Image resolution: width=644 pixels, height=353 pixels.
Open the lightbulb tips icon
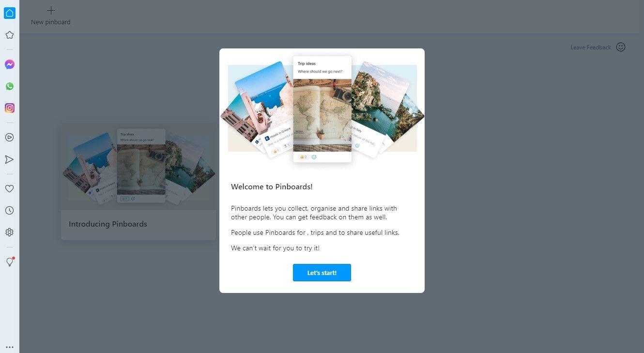click(x=9, y=261)
